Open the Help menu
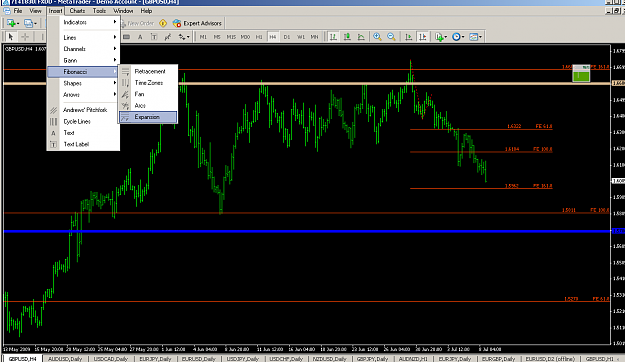 pos(146,11)
